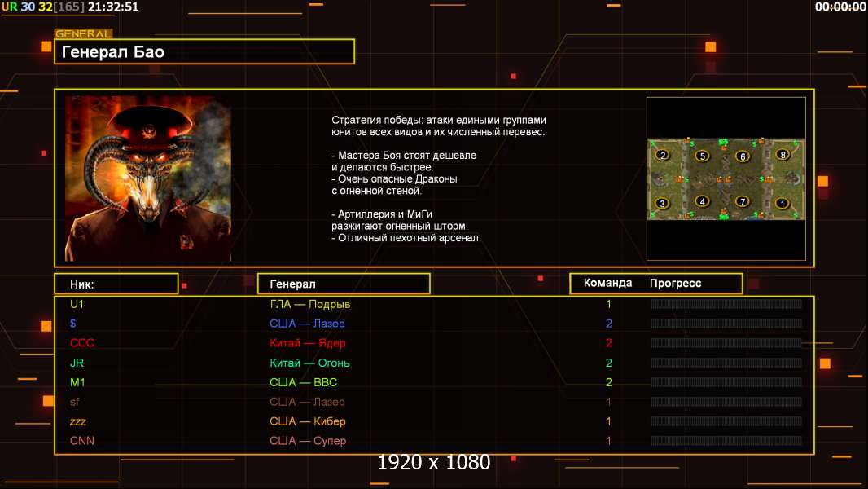Click the progress bar for CCC
Image resolution: width=868 pixels, height=489 pixels.
point(726,343)
